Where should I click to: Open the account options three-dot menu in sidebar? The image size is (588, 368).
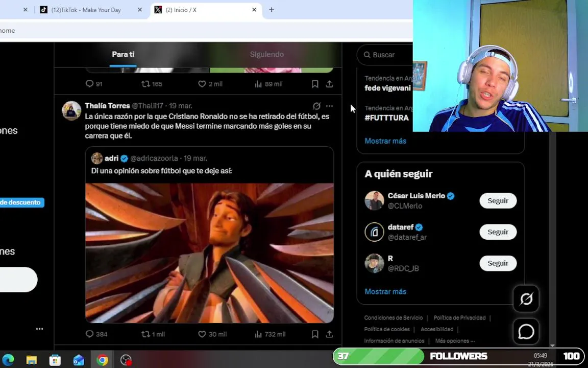tap(39, 329)
